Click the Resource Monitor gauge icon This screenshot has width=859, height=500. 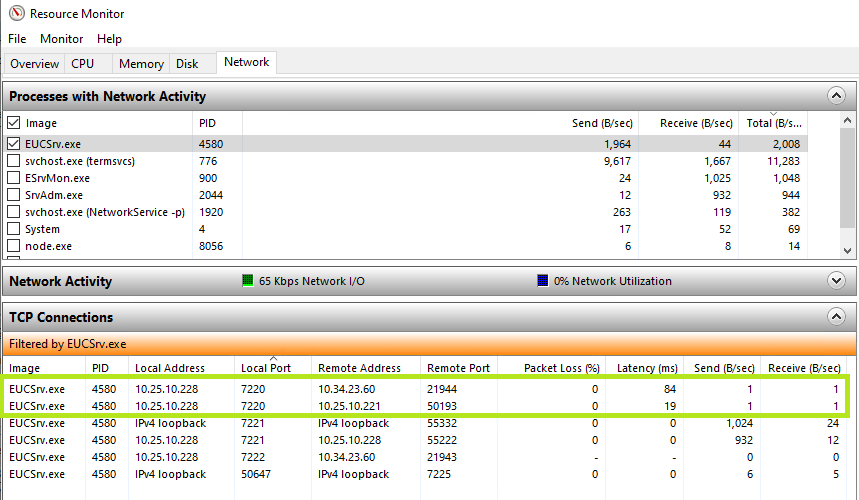tap(16, 14)
